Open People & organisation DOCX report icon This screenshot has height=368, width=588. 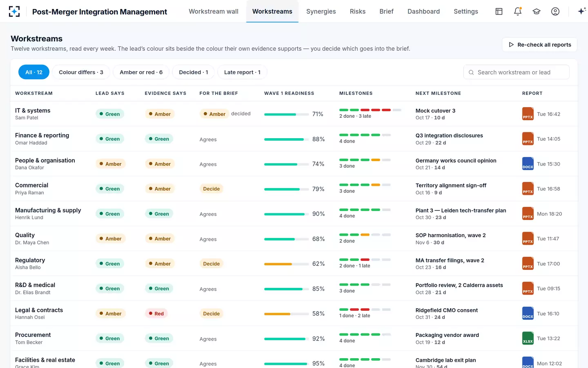coord(528,164)
